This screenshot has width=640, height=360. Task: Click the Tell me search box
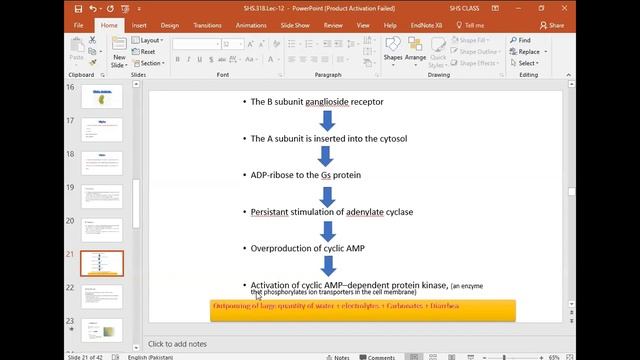tap(470, 25)
